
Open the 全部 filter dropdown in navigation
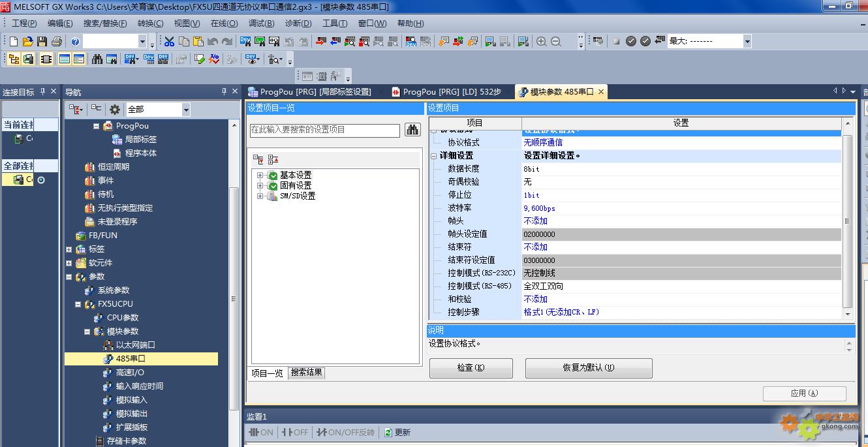[x=185, y=110]
